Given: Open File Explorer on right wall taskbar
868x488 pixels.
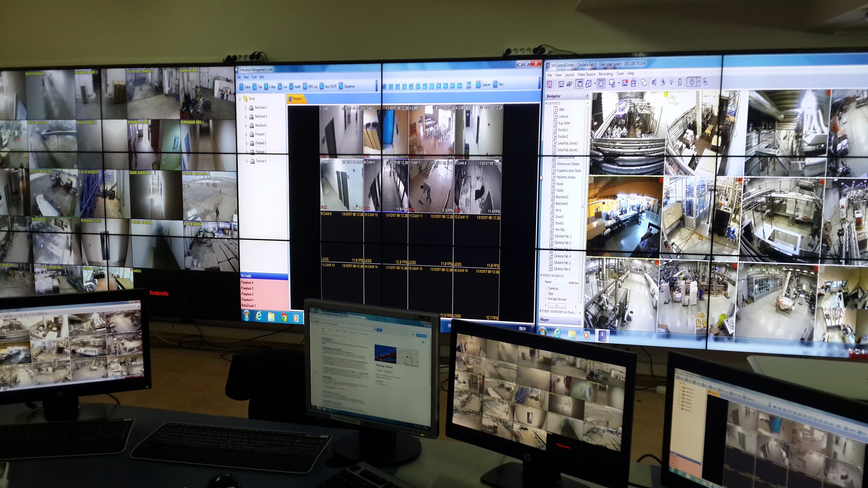Looking at the screenshot, I should click(572, 334).
